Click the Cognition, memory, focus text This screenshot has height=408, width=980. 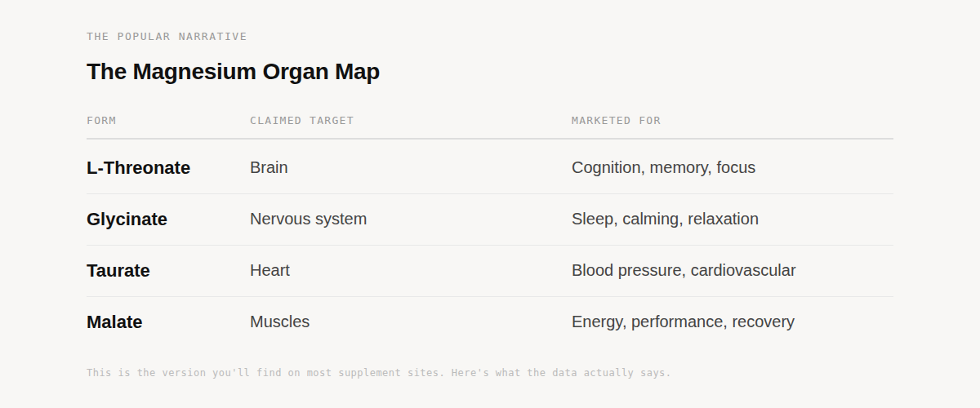(663, 168)
